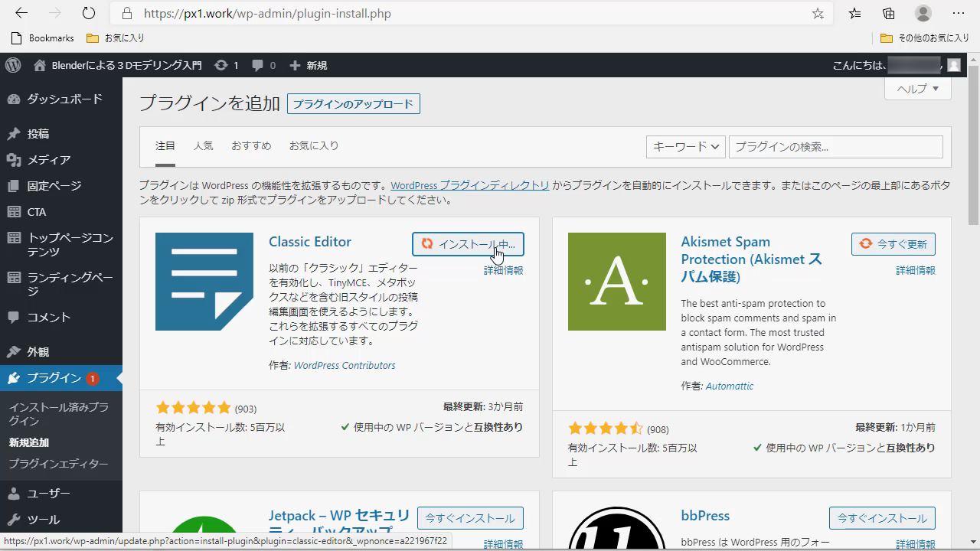Click the プラグインのアップロード button
The width and height of the screenshot is (980, 551).
click(x=353, y=104)
